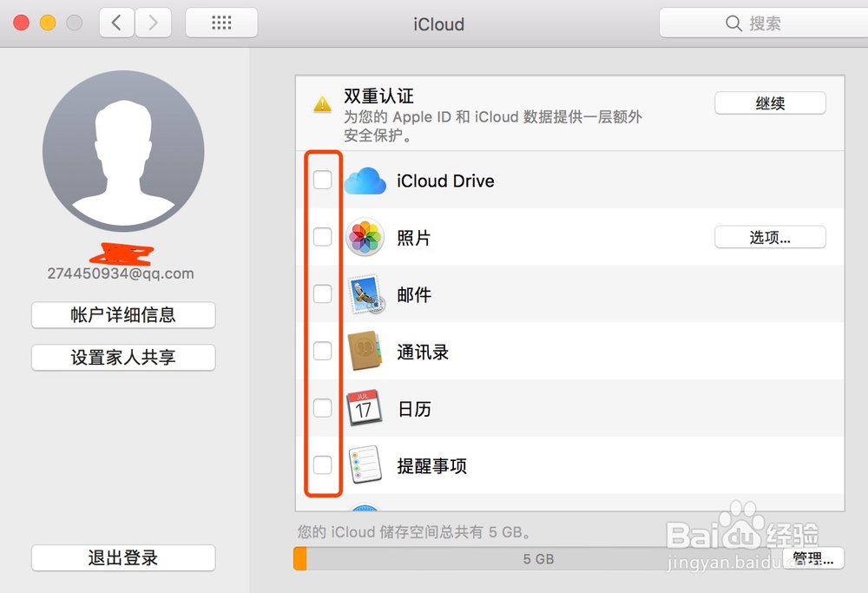Click the 照片 label
The width and height of the screenshot is (868, 593).
point(414,238)
